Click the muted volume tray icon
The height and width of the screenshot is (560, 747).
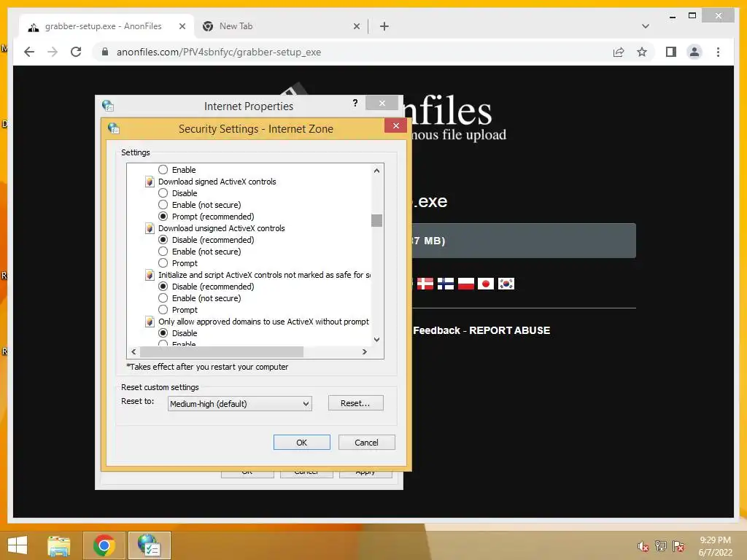643,546
